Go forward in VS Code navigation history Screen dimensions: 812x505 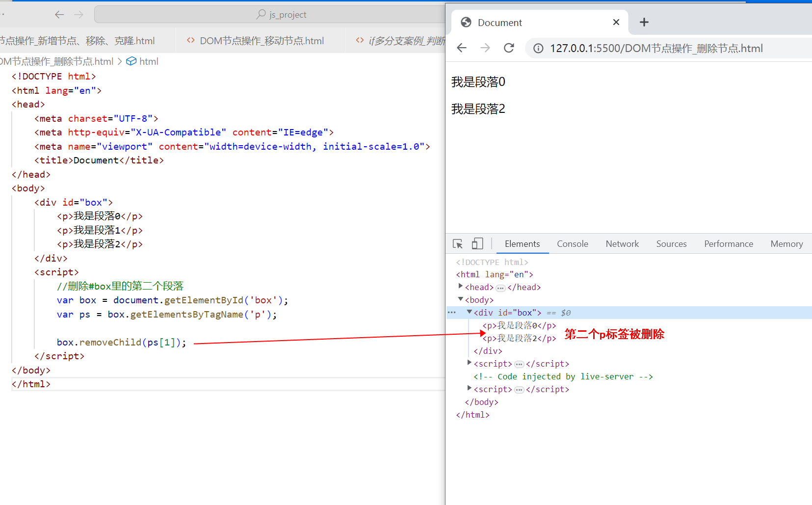79,15
